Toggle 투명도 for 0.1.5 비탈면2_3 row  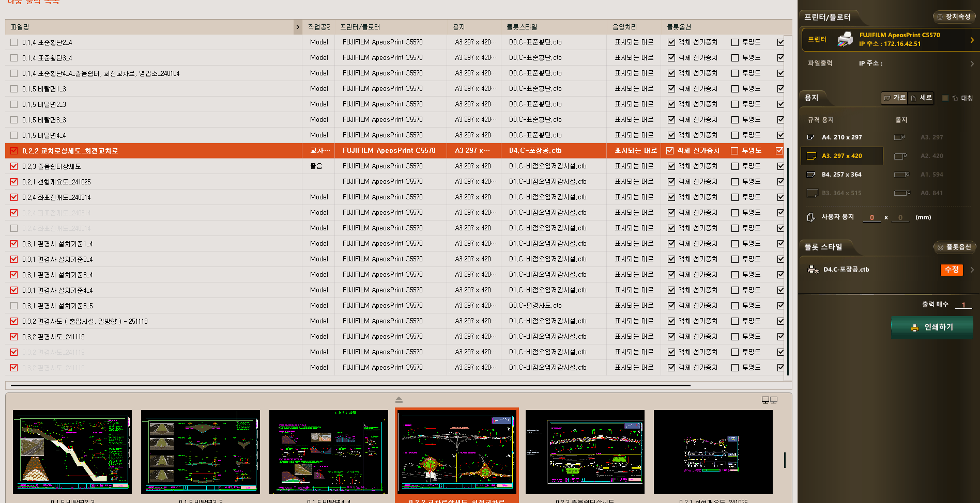(x=735, y=104)
